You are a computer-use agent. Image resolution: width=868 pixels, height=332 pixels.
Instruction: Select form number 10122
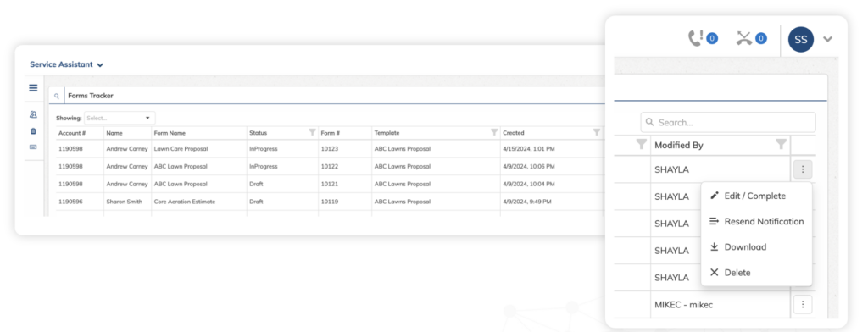tap(330, 166)
